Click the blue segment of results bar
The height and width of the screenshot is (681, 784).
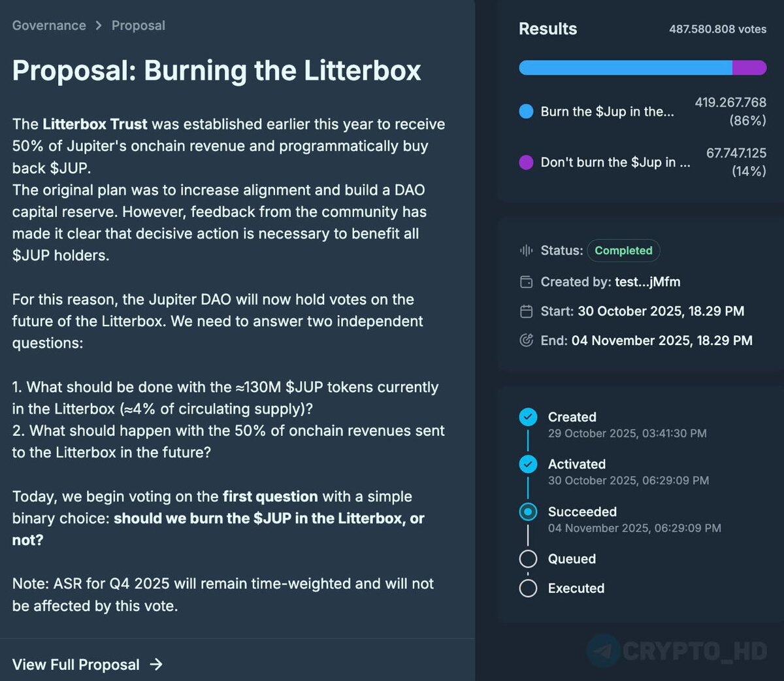coord(625,67)
